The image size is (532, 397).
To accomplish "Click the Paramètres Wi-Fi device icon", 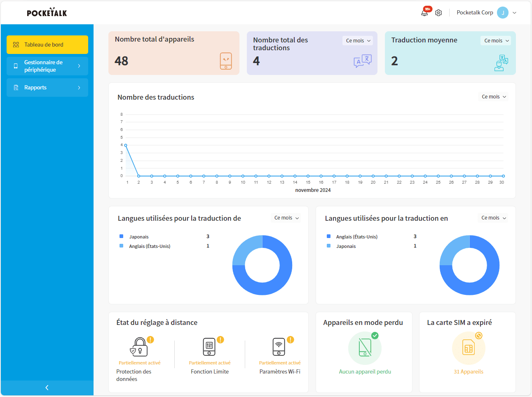I will coord(279,347).
